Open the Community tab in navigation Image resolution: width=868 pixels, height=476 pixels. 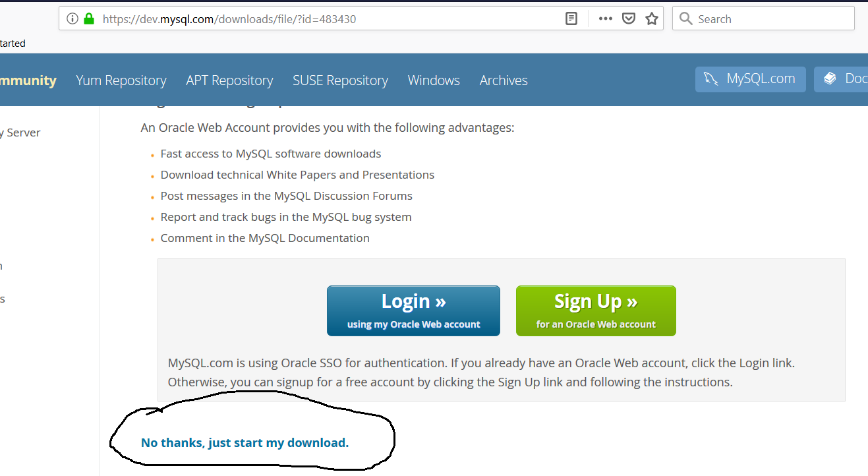coord(28,80)
